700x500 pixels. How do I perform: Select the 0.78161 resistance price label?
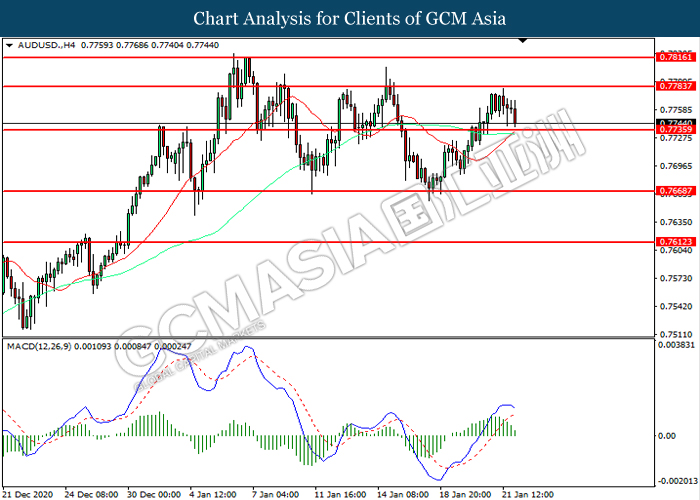[675, 57]
